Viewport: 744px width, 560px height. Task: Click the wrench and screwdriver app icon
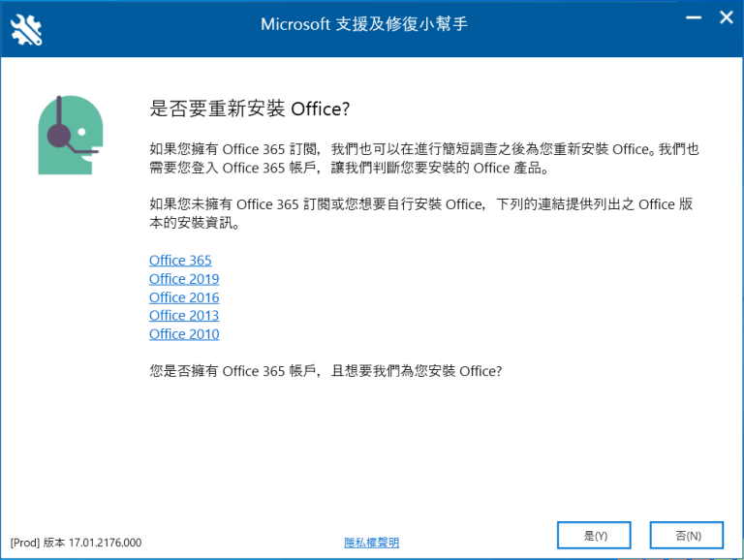pos(26,28)
